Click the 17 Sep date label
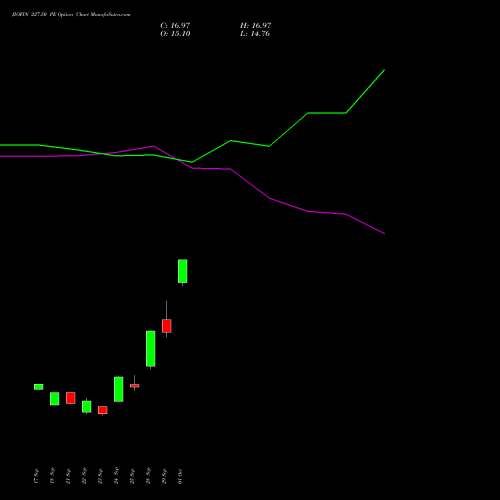Viewport: 500px width, 500px height. [x=36, y=476]
